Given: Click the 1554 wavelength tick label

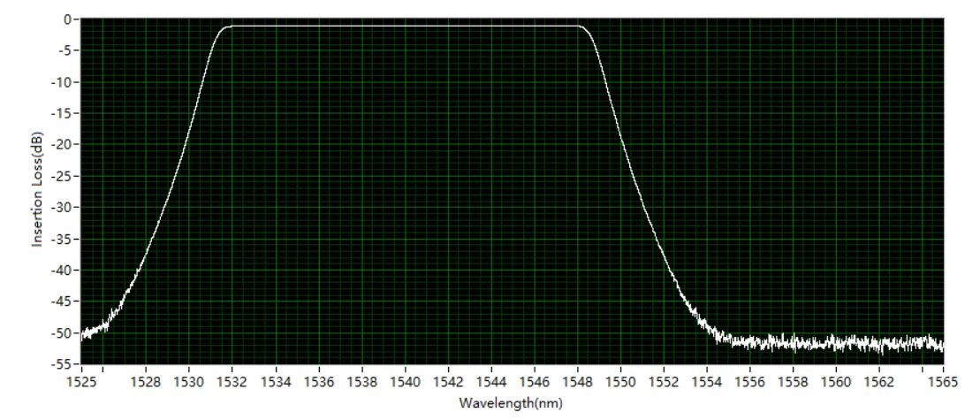Looking at the screenshot, I should pos(706,381).
